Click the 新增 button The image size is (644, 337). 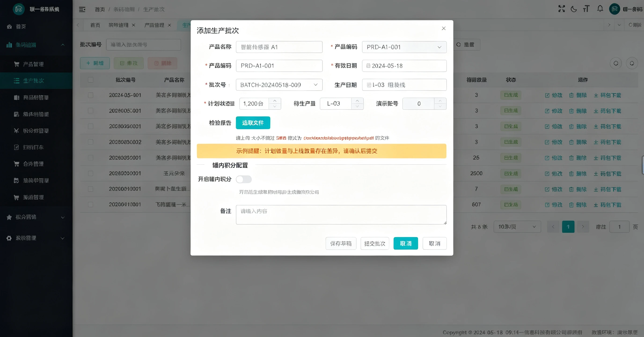(95, 63)
